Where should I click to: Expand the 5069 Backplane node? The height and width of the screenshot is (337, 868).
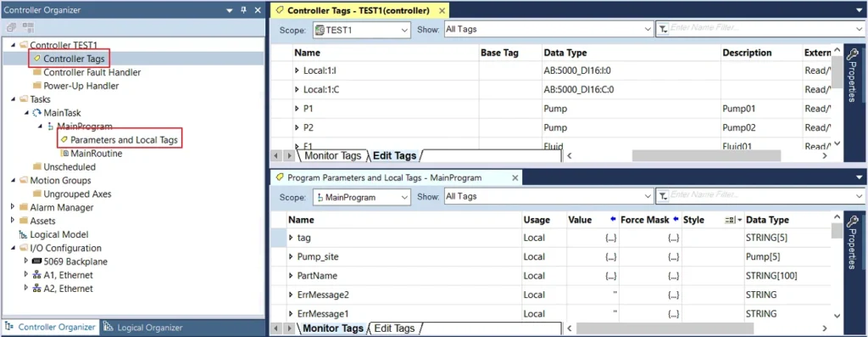pyautogui.click(x=26, y=261)
